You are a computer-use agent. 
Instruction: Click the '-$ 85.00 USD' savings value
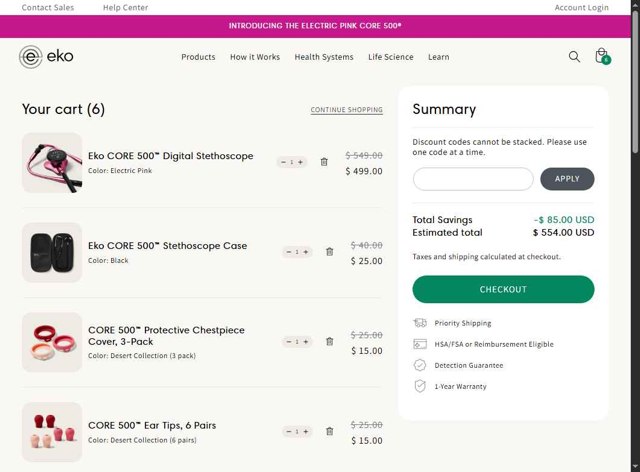[x=564, y=220]
